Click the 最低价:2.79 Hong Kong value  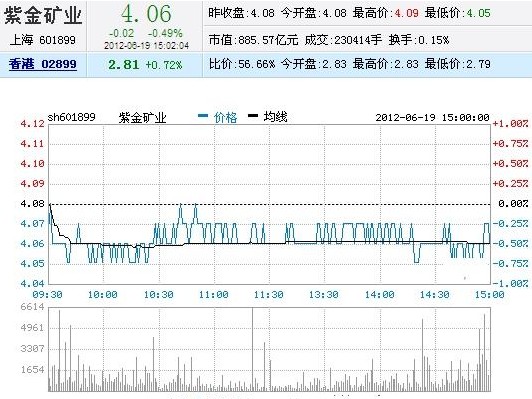tap(458, 64)
